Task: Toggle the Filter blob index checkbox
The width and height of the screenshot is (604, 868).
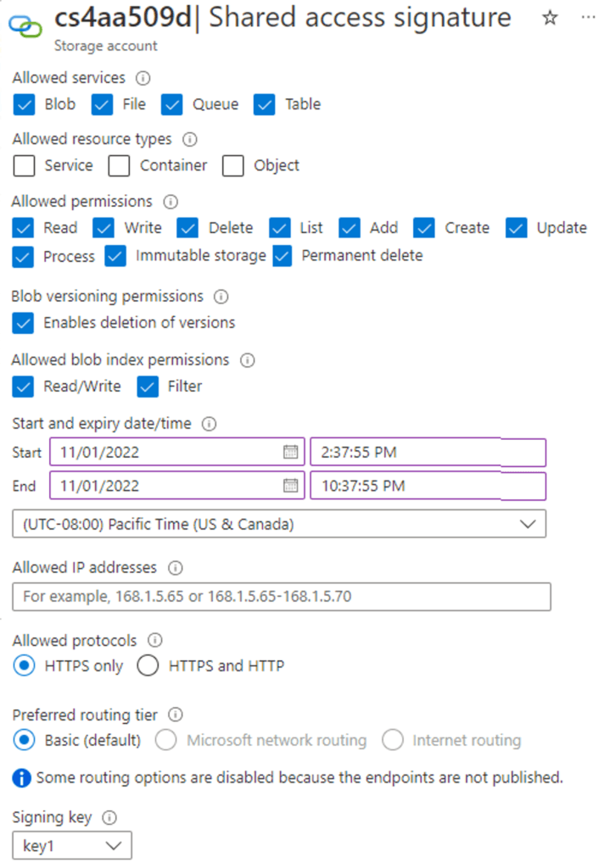Action: tap(148, 387)
